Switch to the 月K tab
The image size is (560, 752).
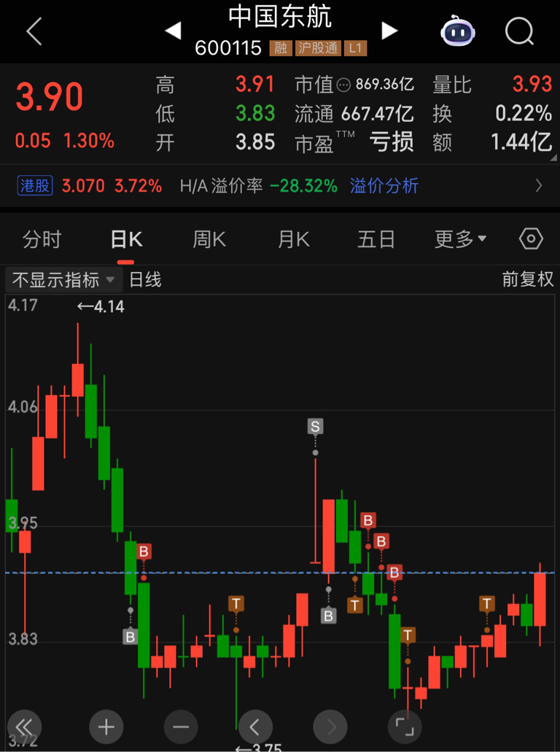[293, 239]
